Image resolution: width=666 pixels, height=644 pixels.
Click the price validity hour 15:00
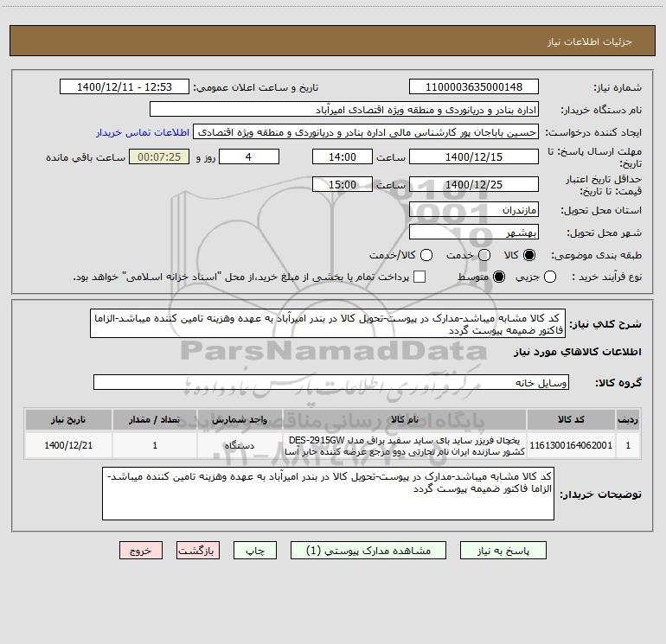[343, 185]
